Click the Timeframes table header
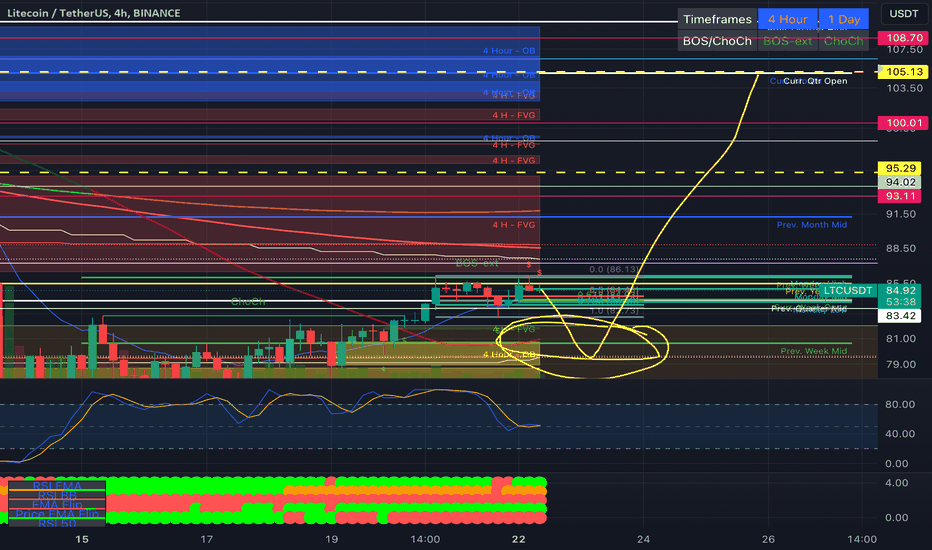The width and height of the screenshot is (932, 550). (x=717, y=19)
